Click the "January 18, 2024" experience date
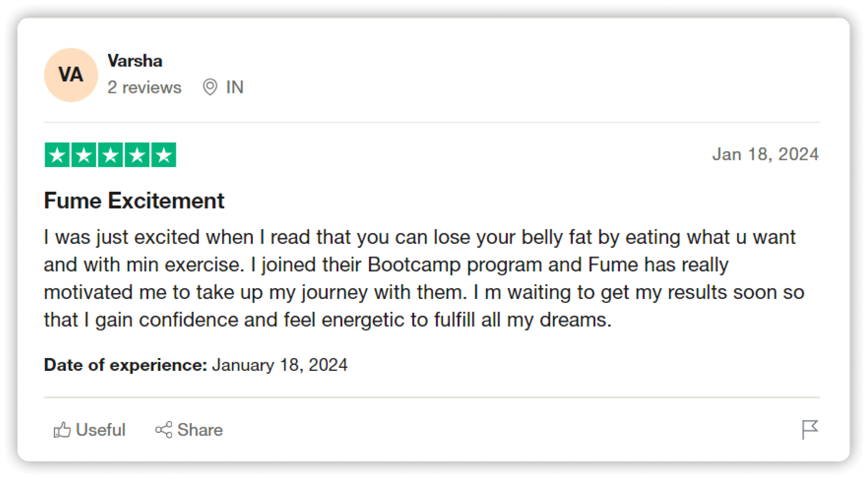The width and height of the screenshot is (868, 479). pos(280,365)
